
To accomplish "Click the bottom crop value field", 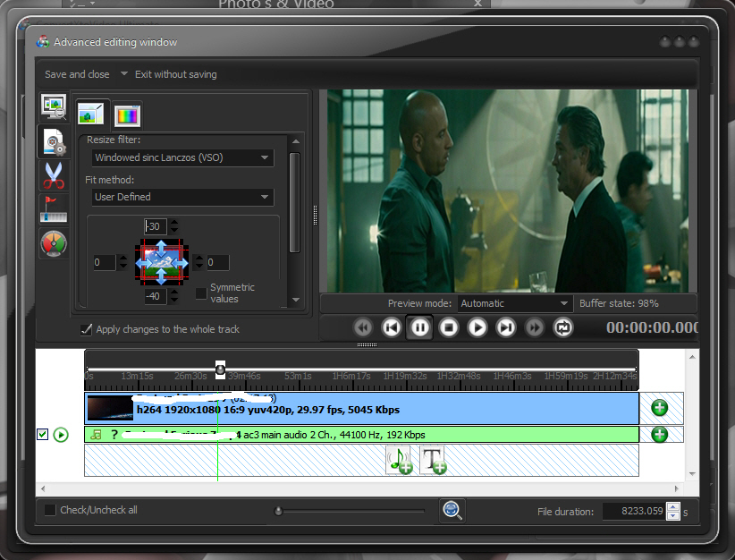I will point(156,296).
